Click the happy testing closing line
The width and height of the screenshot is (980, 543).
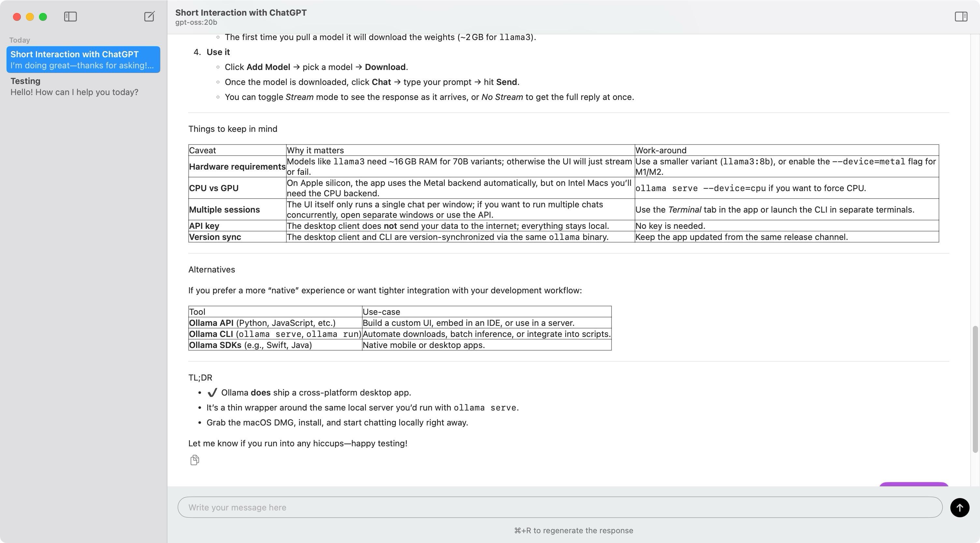pyautogui.click(x=298, y=443)
